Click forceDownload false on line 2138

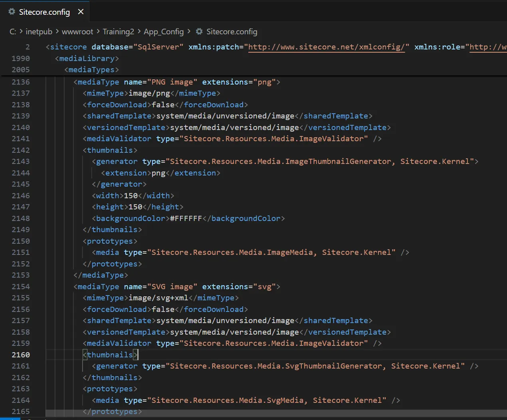point(163,105)
